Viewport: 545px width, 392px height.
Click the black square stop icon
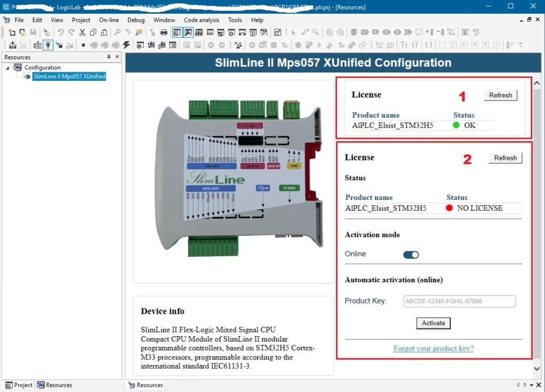pos(84,45)
